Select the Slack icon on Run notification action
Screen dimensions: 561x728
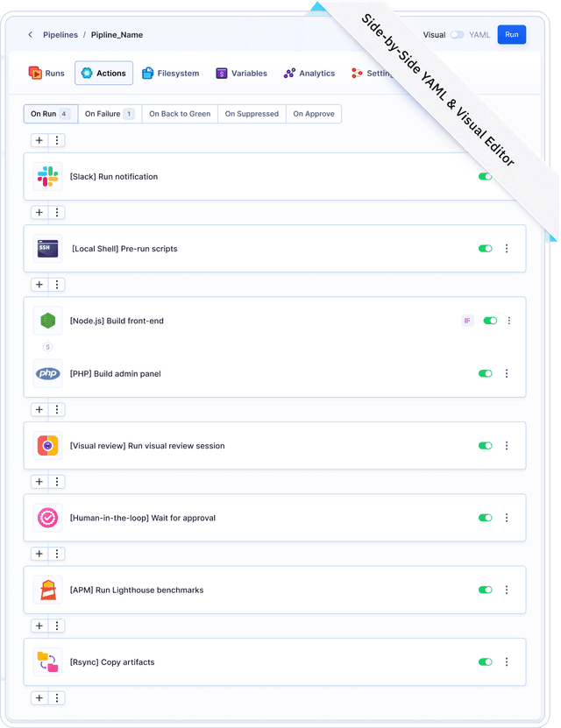[x=47, y=176]
